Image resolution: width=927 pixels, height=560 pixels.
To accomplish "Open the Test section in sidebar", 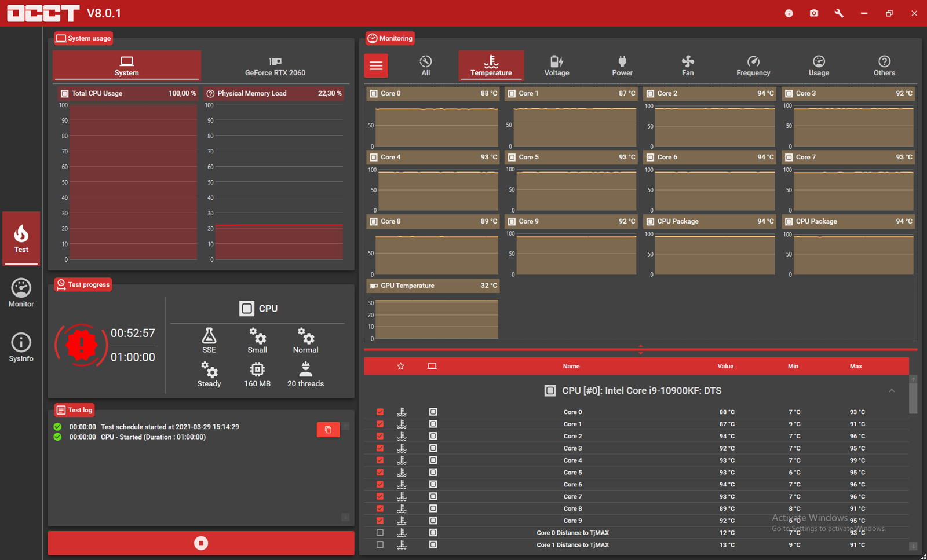I will (x=21, y=238).
